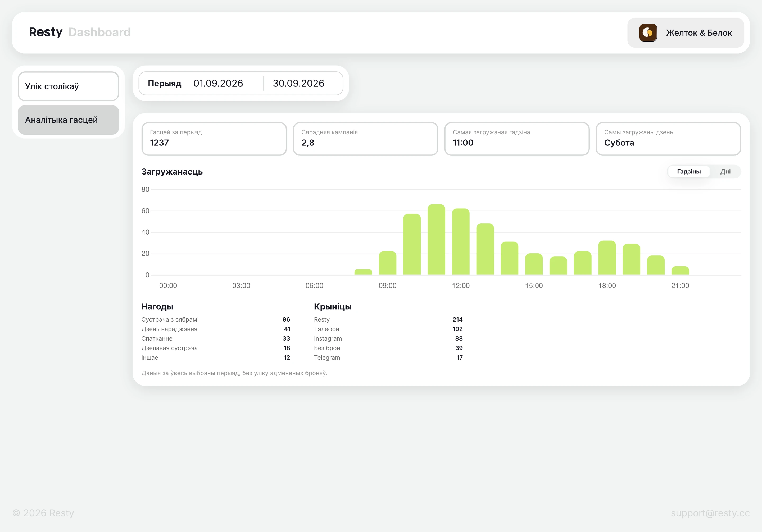Set the end date 30.09.2026
This screenshot has width=762, height=532.
298,83
